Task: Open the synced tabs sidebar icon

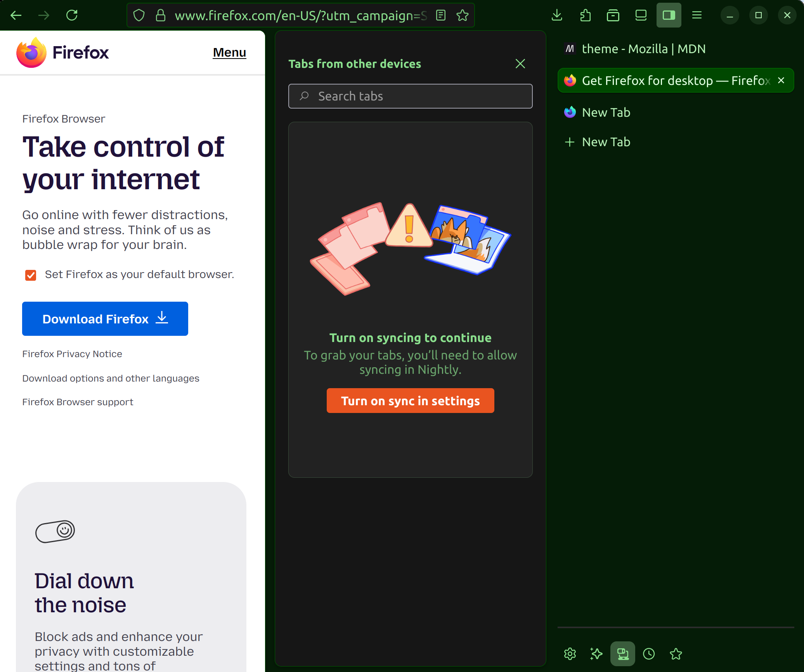Action: 622,654
